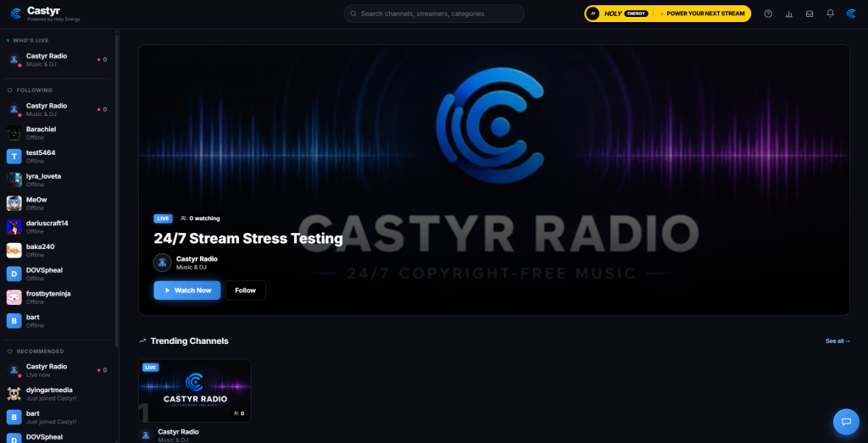This screenshot has height=443, width=868.
Task: Follow Castyr Radio from hero banner
Action: coord(245,291)
